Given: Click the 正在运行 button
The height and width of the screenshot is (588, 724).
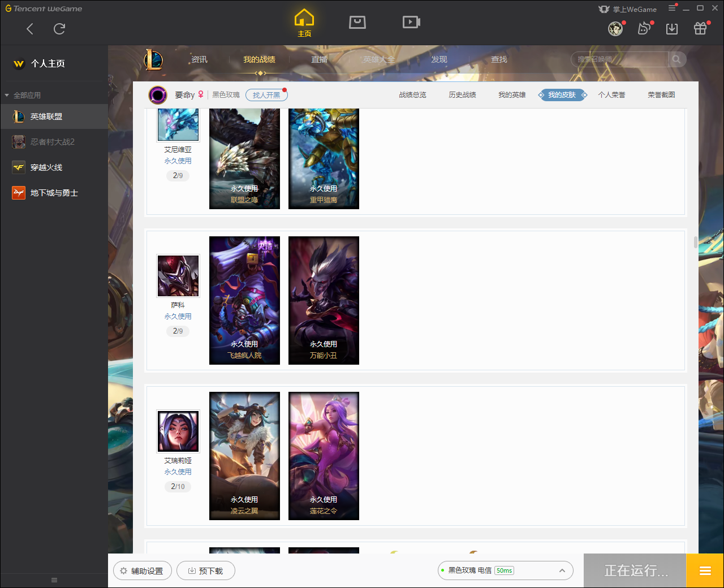Looking at the screenshot, I should 635,571.
